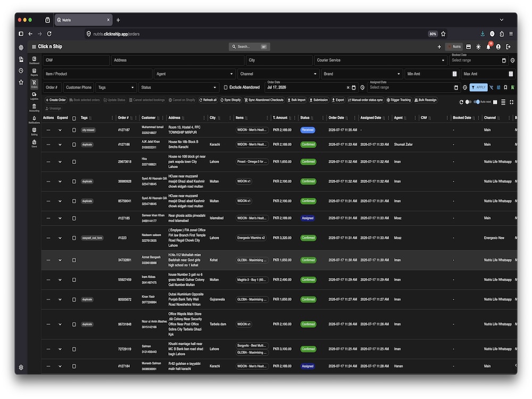Sort by the T. Amount column header
The height and width of the screenshot is (399, 532).
pyautogui.click(x=280, y=118)
